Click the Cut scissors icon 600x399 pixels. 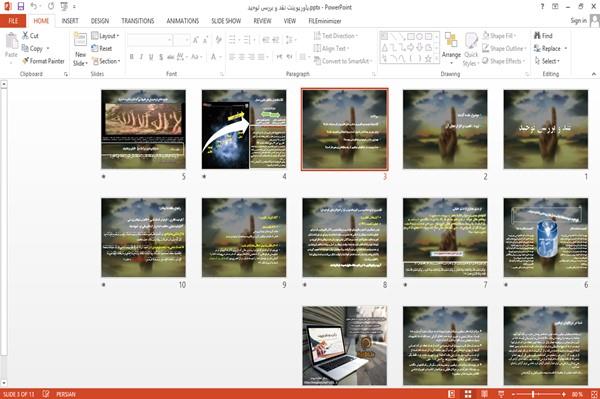pyautogui.click(x=25, y=36)
